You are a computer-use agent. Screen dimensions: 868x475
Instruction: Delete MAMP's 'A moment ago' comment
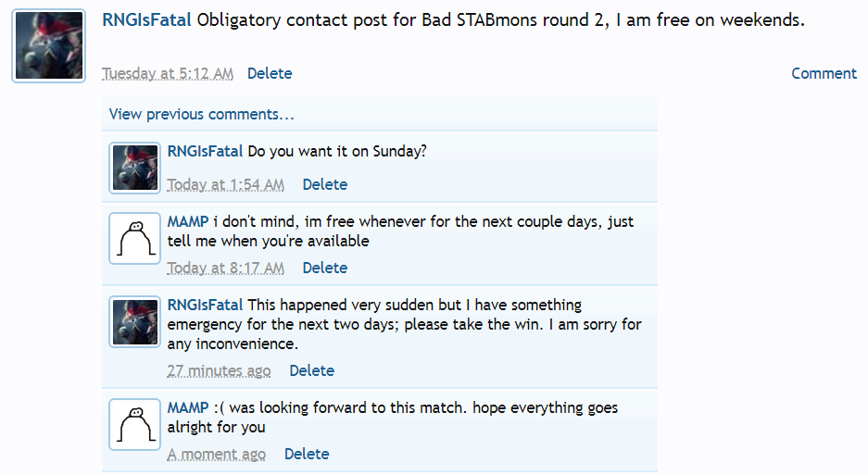307,454
